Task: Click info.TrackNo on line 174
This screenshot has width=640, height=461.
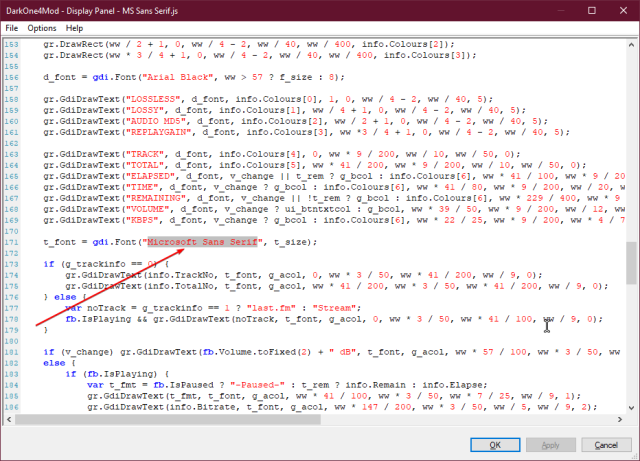Action: [183, 275]
